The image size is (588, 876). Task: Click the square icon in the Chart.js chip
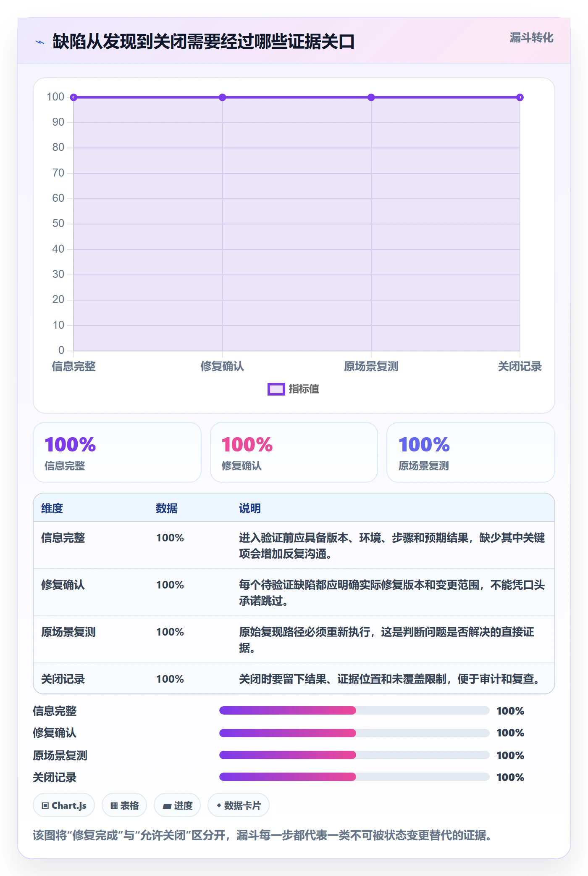coord(45,806)
